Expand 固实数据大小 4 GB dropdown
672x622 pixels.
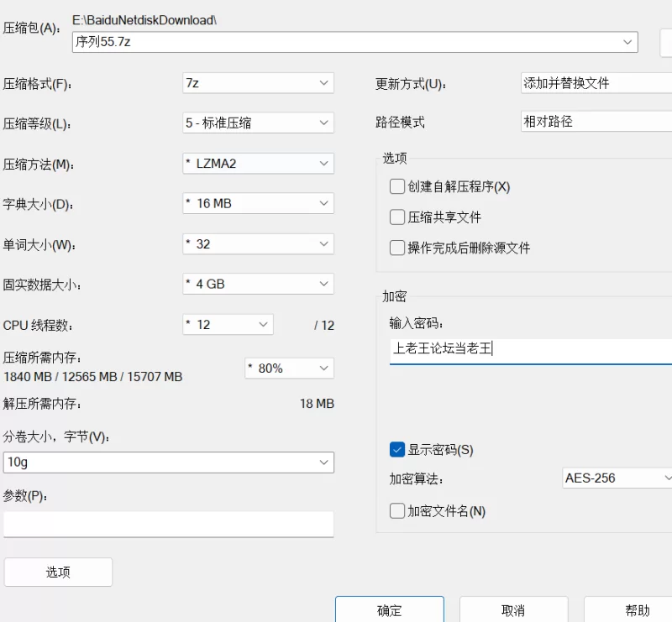pos(258,284)
